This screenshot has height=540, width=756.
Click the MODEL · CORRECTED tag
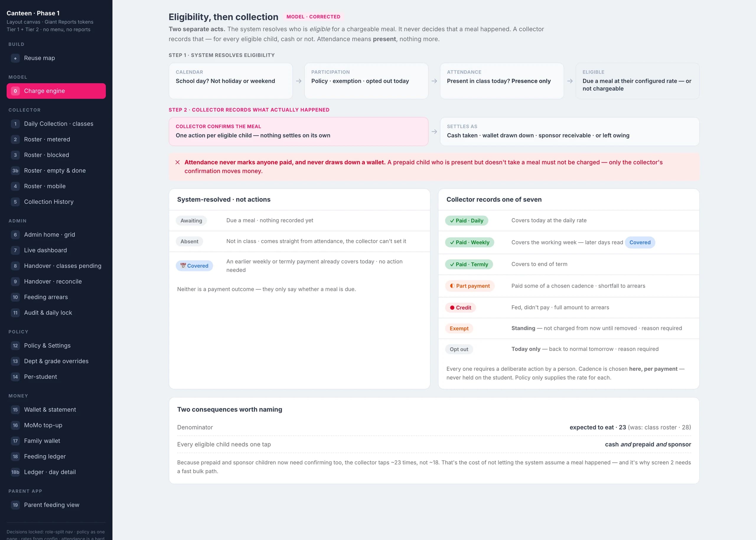point(313,17)
